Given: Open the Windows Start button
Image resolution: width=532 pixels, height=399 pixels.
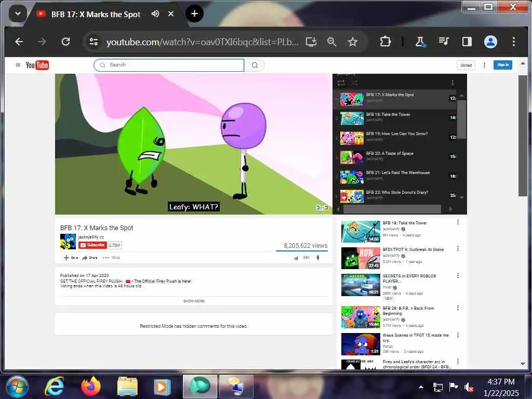Looking at the screenshot, I should coord(17,387).
